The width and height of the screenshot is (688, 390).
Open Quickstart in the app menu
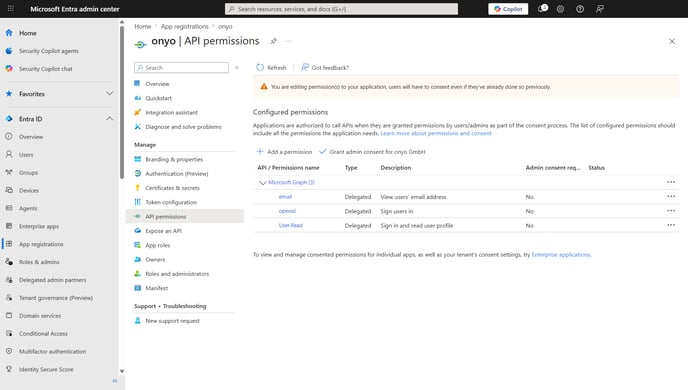[x=158, y=98]
